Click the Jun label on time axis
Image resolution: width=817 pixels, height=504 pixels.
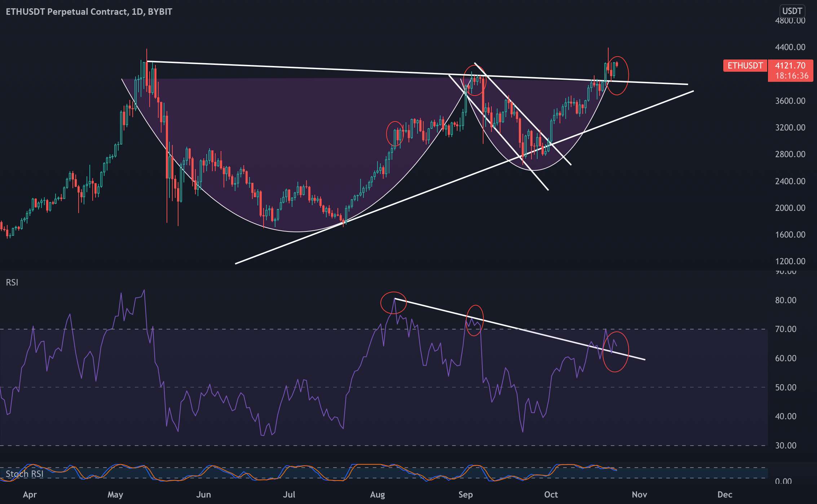(x=203, y=495)
